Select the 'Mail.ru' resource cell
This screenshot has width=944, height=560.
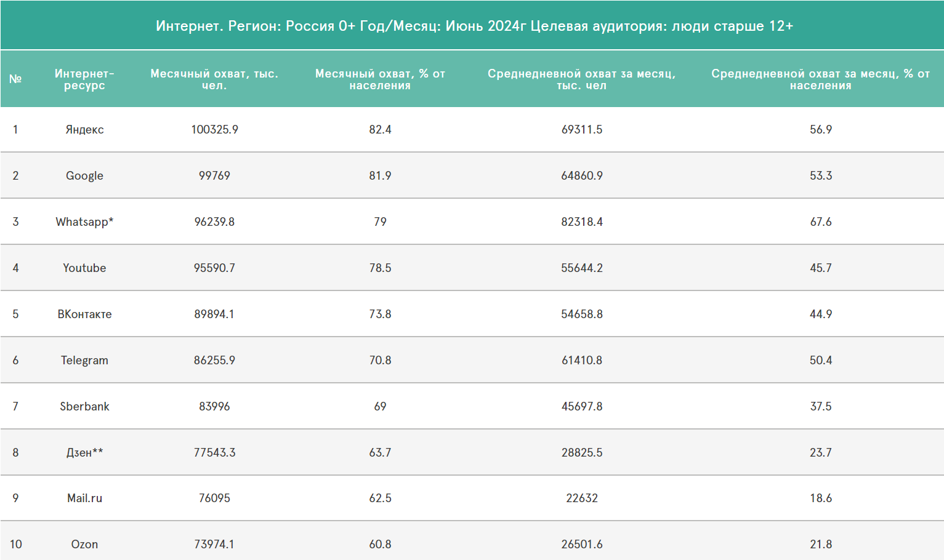(x=84, y=498)
